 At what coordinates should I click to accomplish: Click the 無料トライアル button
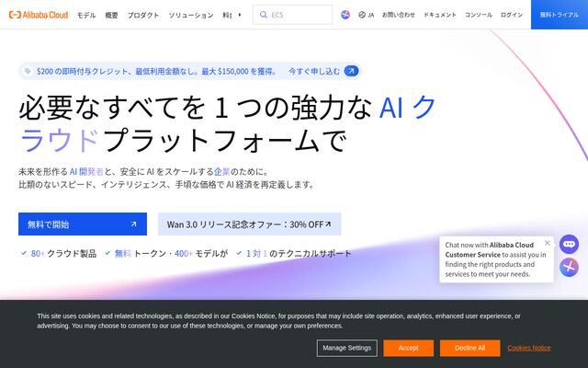pos(560,15)
